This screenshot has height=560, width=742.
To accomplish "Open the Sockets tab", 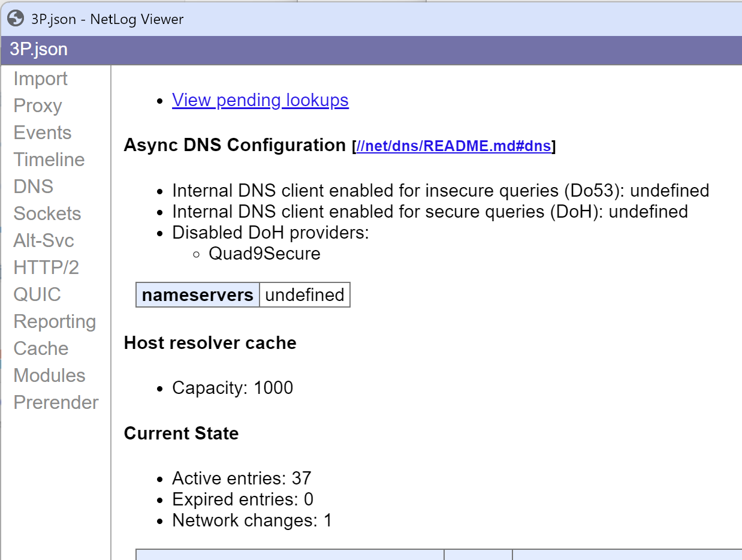I will tap(47, 213).
